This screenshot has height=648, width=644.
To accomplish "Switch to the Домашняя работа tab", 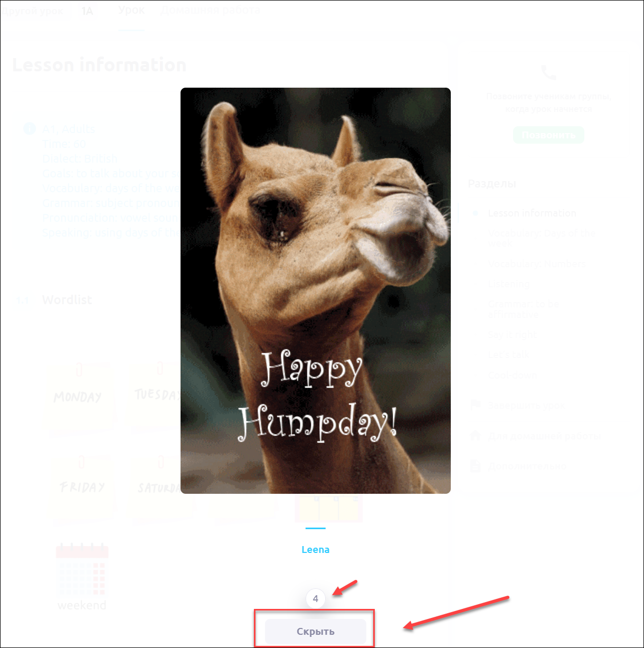I will point(210,11).
